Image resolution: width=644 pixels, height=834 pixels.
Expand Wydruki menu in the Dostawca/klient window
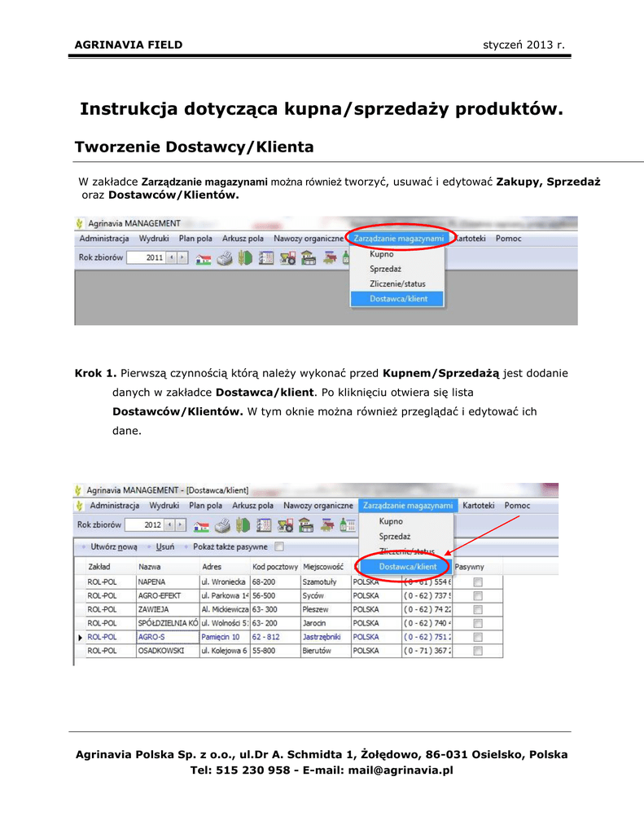tap(164, 506)
